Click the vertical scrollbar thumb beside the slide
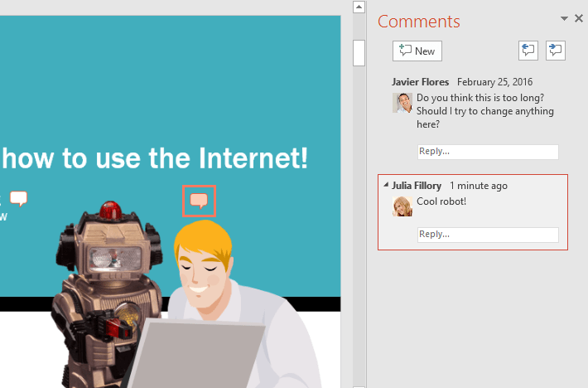Image resolution: width=588 pixels, height=388 pixels. click(x=359, y=52)
